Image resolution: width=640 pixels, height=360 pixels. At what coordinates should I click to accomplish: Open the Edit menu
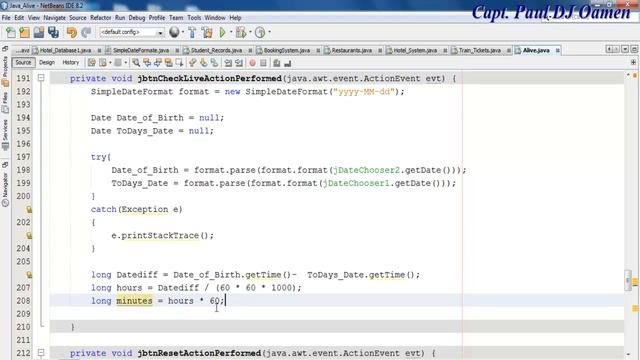coord(19,18)
